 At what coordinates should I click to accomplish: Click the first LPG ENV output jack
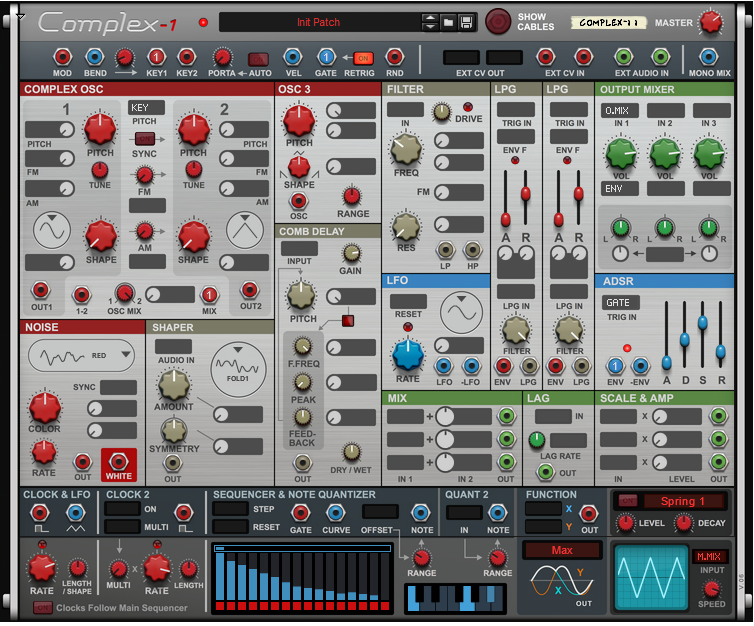pos(503,366)
